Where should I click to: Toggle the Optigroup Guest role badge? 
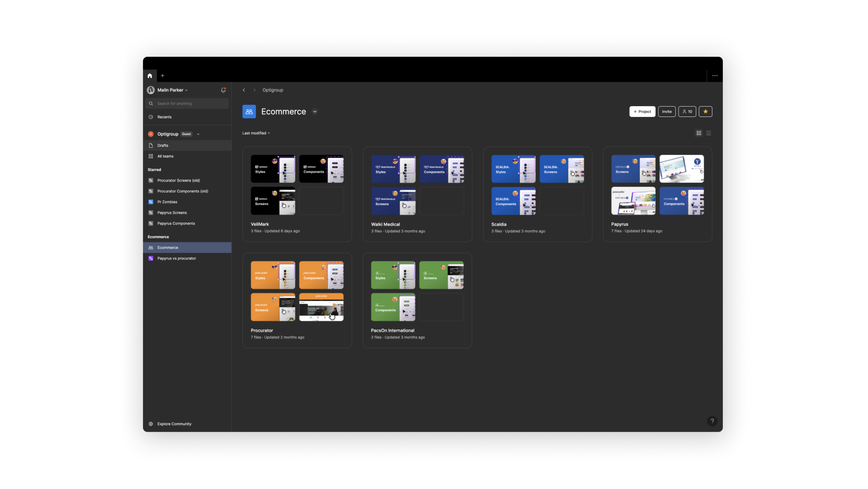(x=186, y=134)
